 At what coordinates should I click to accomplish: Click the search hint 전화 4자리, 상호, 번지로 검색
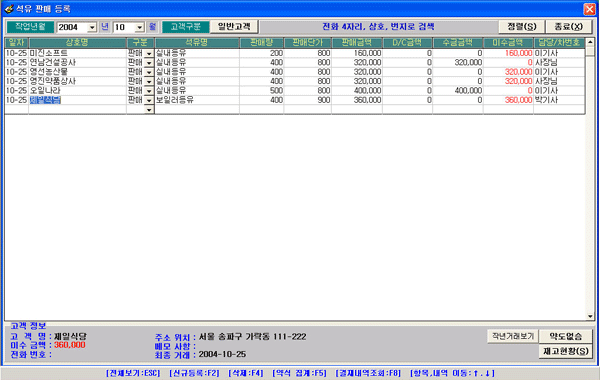tap(378, 26)
